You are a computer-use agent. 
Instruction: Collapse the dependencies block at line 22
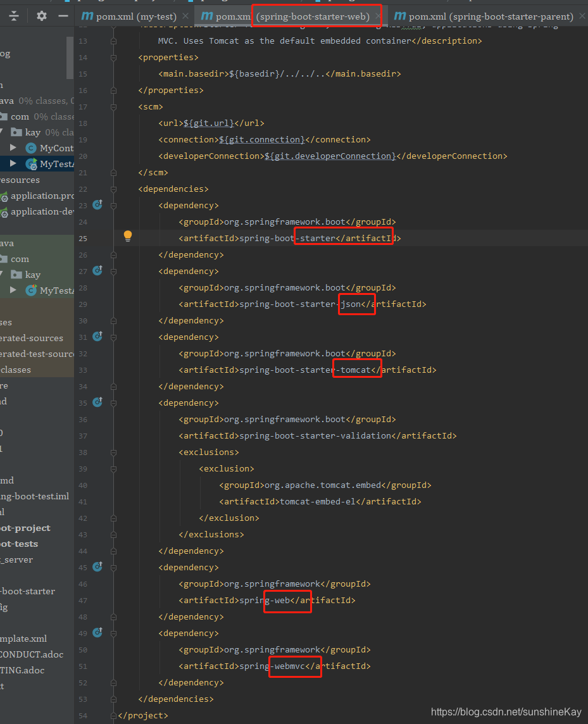click(114, 189)
